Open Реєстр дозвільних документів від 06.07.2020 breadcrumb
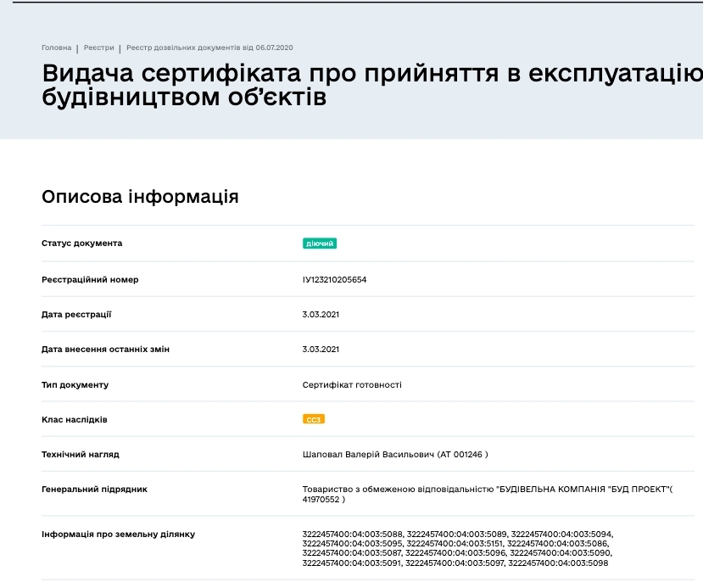 [209, 48]
